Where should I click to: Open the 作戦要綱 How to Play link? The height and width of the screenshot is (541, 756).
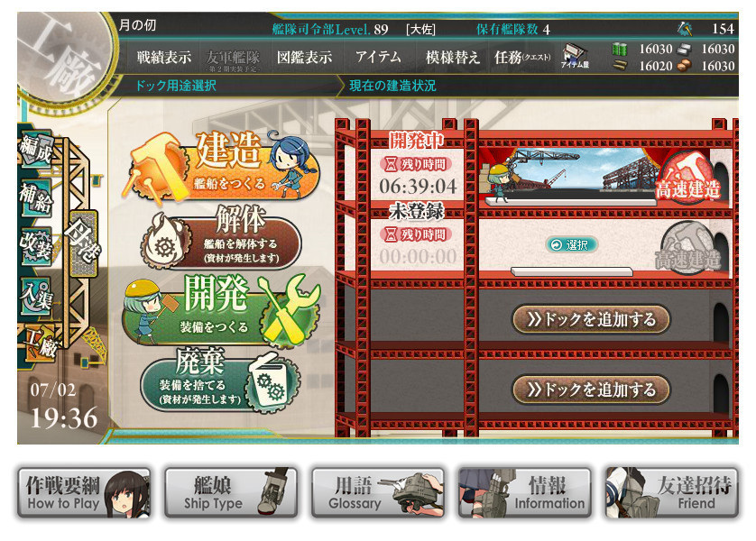tap(84, 492)
